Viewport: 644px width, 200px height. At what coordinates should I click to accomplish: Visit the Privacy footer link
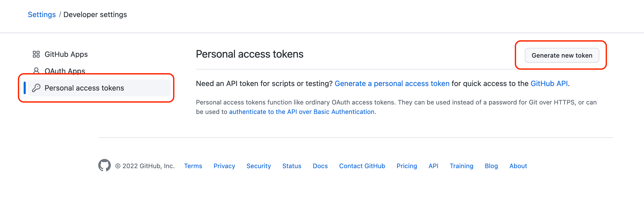coord(224,166)
